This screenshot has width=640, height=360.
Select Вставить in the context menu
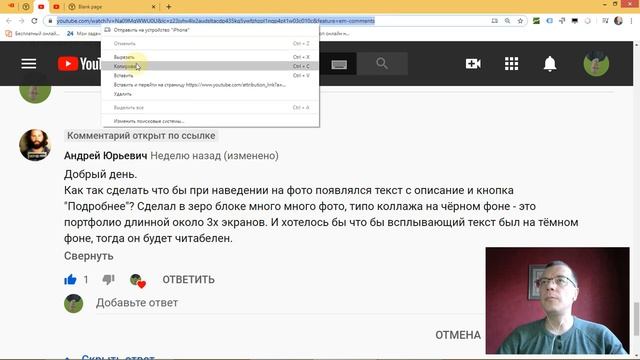tap(210, 76)
